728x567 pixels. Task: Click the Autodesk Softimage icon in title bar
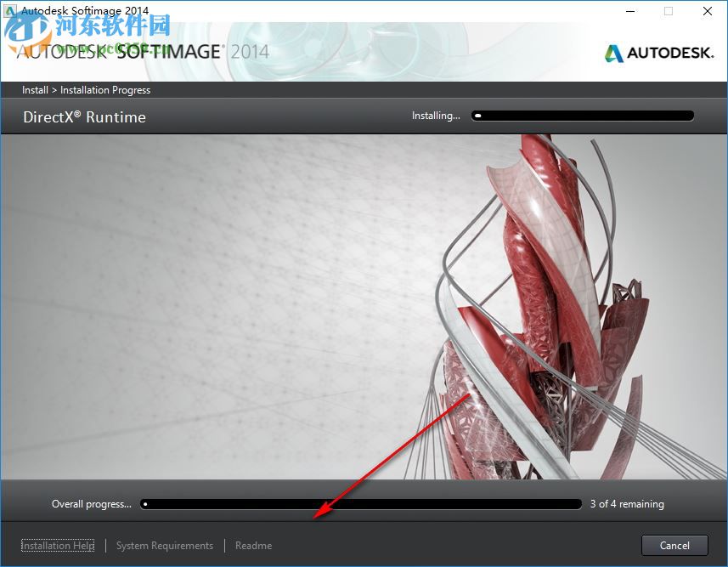tap(8, 11)
